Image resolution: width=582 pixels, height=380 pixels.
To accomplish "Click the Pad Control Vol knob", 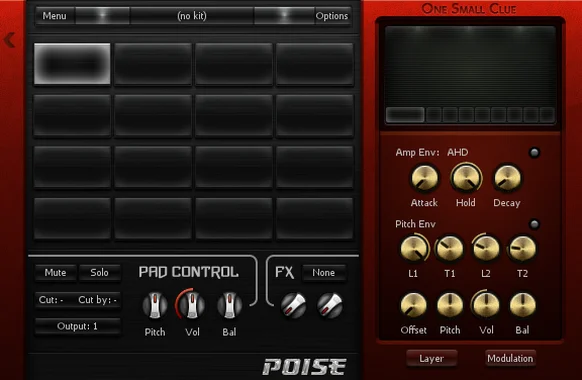I will pos(192,305).
